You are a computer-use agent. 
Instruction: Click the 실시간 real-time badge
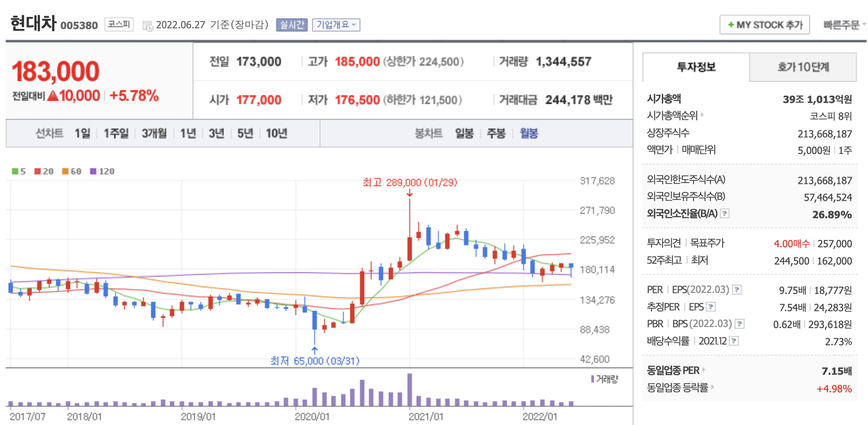pyautogui.click(x=292, y=25)
